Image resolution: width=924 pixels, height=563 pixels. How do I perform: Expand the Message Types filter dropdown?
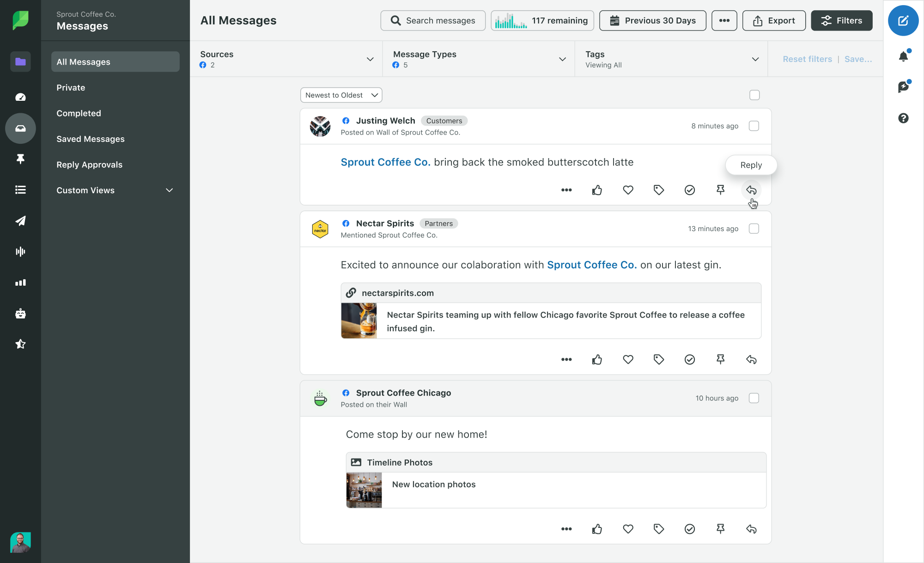564,59
